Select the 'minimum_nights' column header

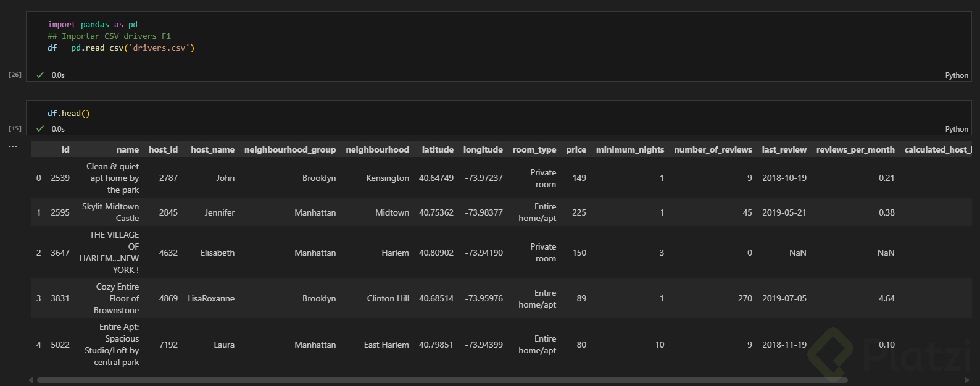pyautogui.click(x=629, y=149)
